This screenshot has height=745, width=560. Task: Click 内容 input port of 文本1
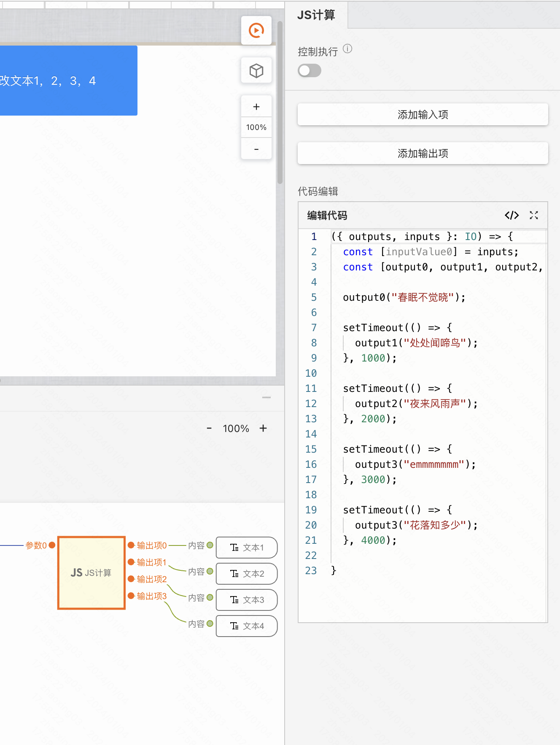point(210,545)
